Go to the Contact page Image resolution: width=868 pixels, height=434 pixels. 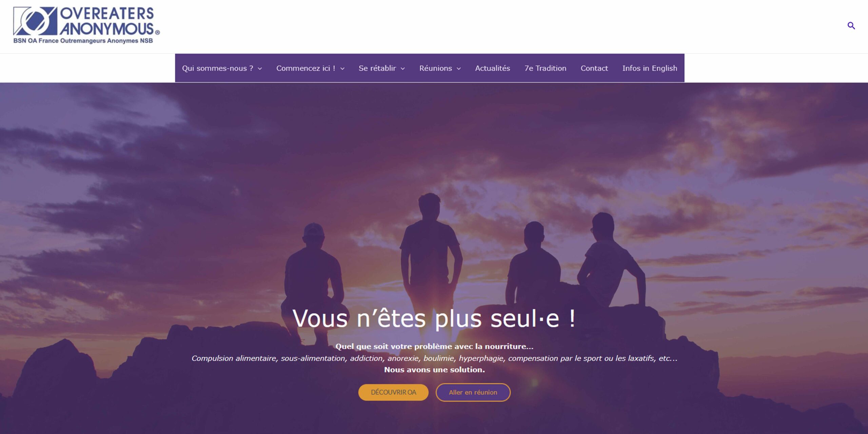pos(594,68)
